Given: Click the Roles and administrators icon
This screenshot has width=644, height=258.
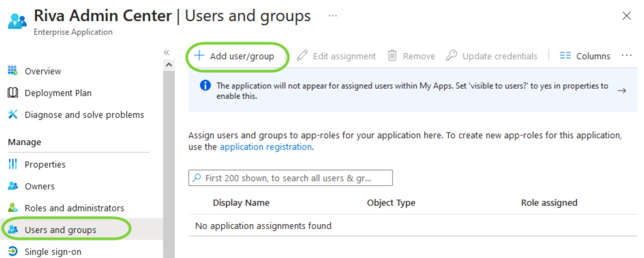Looking at the screenshot, I should coord(13,208).
